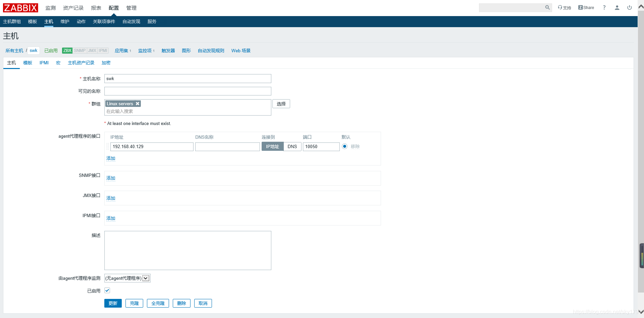Open the Inventory top menu
Viewport: 644px width, 318px height.
tap(73, 8)
